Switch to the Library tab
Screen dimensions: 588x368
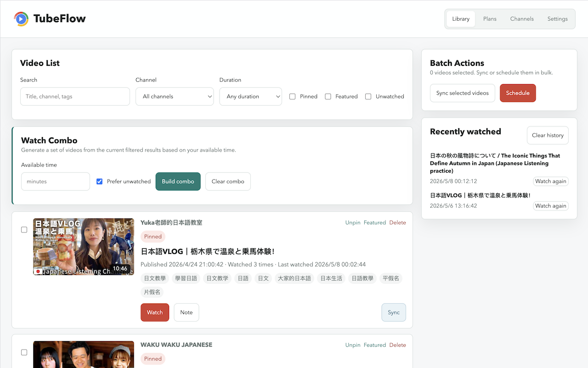coord(461,19)
